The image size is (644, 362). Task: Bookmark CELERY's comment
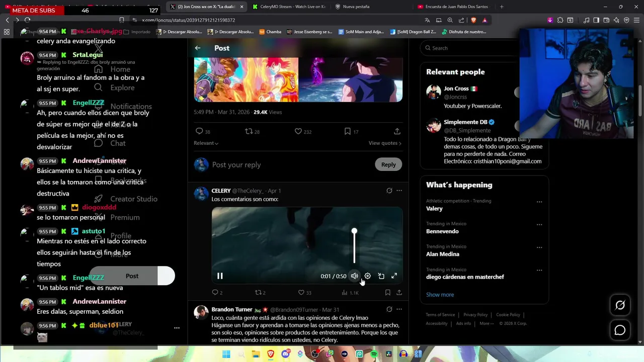point(387,293)
